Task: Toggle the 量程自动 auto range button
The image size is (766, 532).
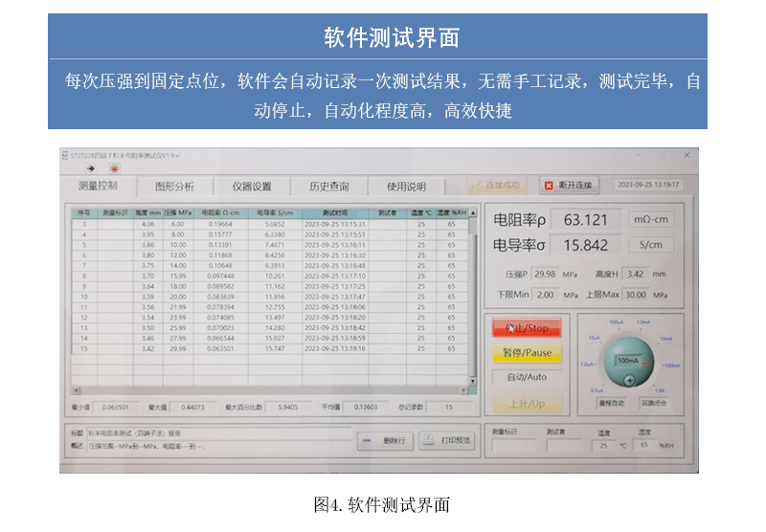Action: 611,403
